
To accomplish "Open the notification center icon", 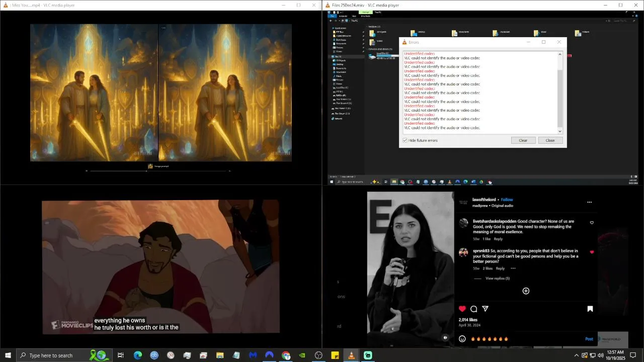I will [633, 355].
